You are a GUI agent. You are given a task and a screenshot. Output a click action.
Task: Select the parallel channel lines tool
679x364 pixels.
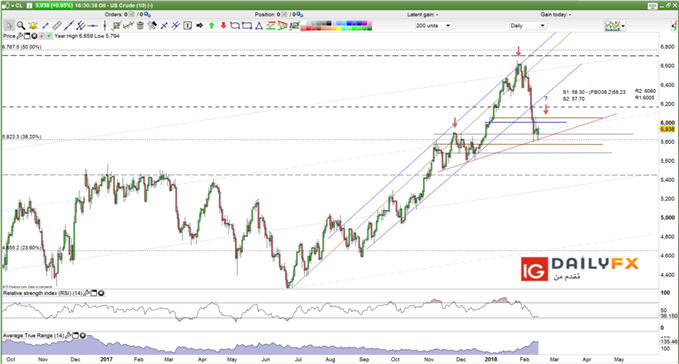[81, 26]
